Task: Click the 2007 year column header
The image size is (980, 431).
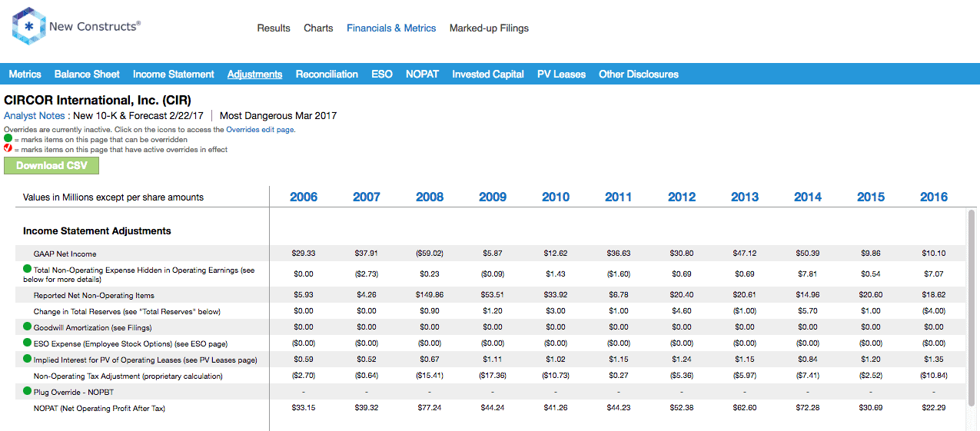Action: click(367, 197)
